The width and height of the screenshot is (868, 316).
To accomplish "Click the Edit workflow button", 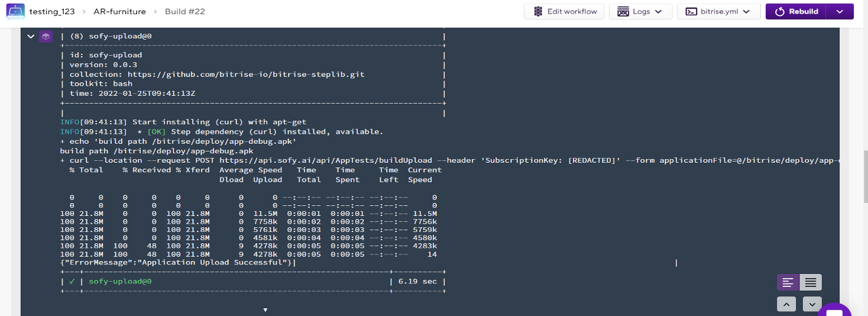I will (x=564, y=11).
